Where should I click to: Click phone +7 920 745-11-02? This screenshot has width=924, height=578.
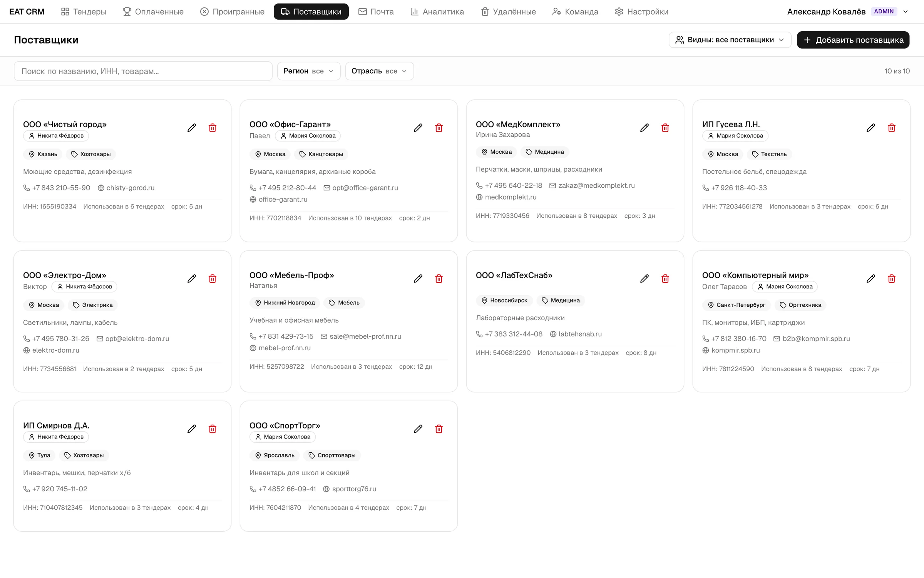point(55,489)
